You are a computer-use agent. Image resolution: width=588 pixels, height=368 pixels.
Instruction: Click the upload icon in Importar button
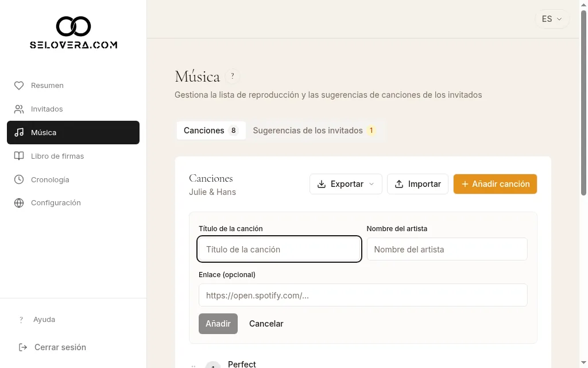(x=399, y=184)
